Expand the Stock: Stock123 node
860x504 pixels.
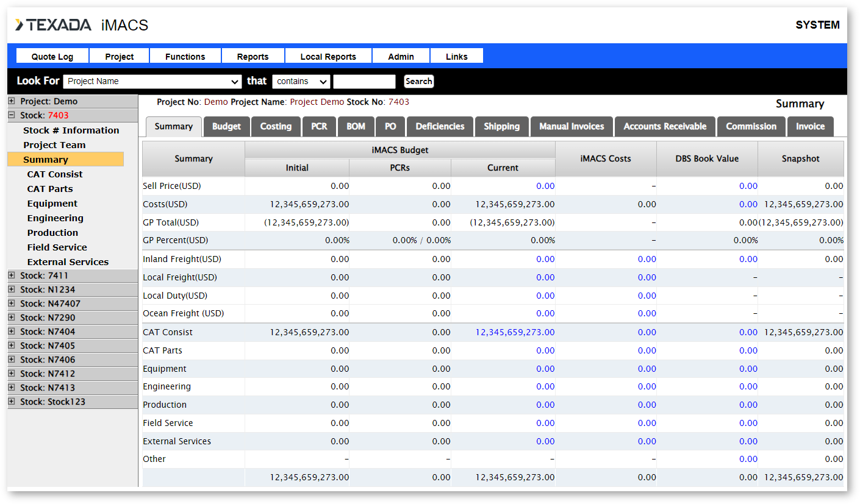pyautogui.click(x=12, y=402)
